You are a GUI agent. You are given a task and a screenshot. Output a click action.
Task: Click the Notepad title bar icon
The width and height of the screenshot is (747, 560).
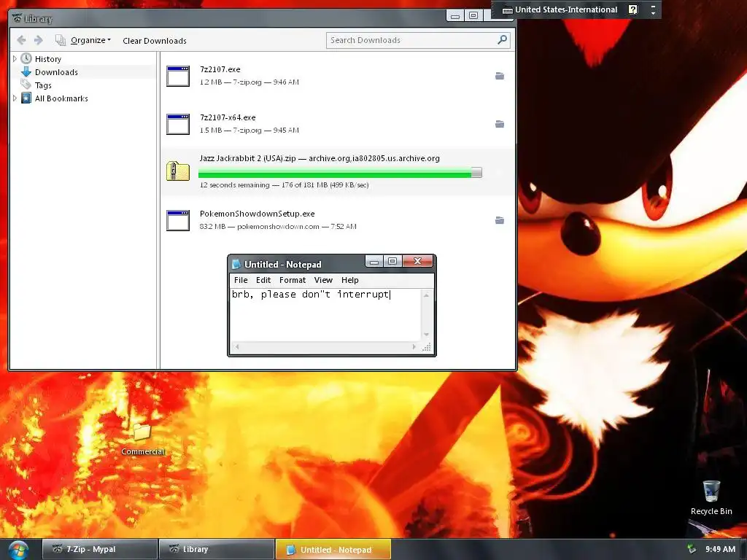tap(236, 264)
